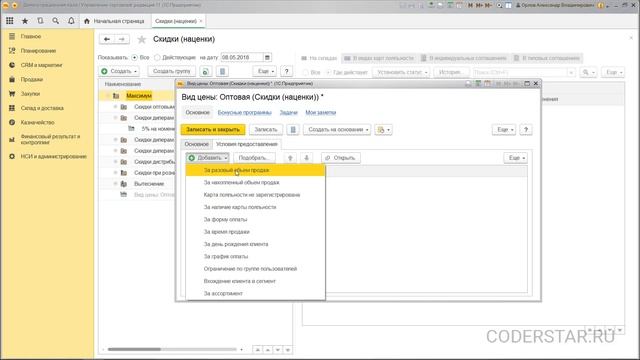
Task: Select the Все radio next to Показывать
Action: pos(134,58)
